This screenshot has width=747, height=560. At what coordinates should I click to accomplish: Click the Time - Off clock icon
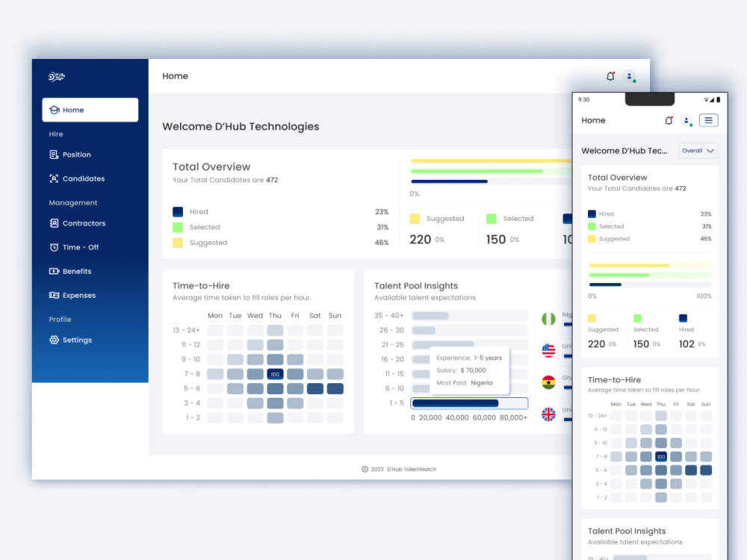(x=54, y=247)
